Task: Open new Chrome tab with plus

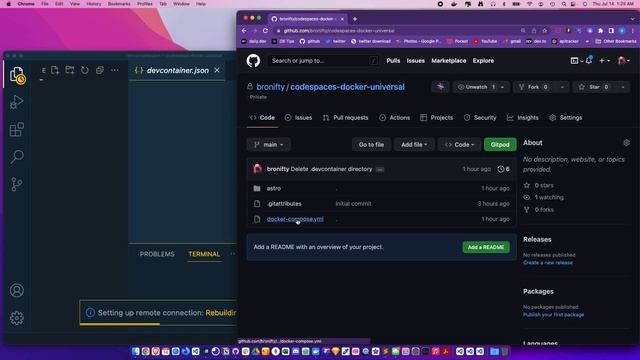Action: (355, 19)
